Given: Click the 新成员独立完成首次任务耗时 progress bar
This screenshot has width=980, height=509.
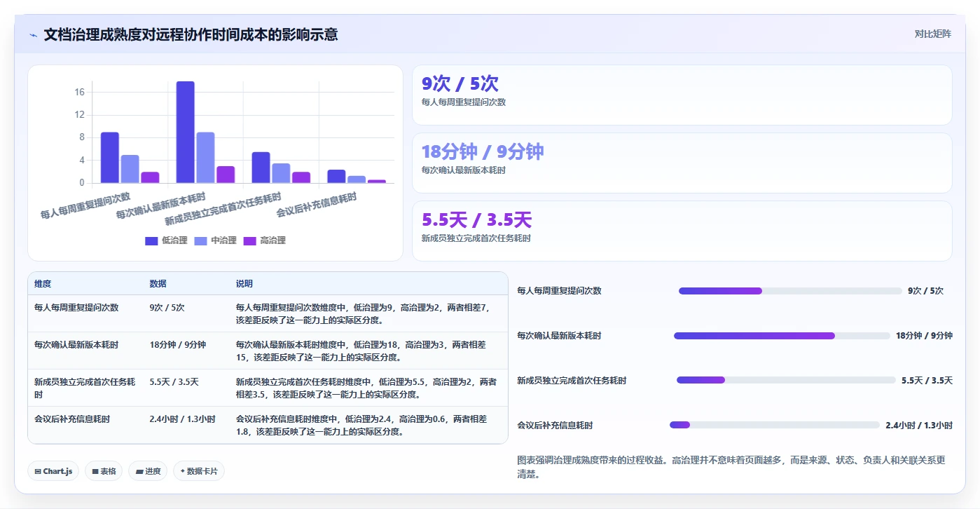Looking at the screenshot, I should [x=786, y=380].
